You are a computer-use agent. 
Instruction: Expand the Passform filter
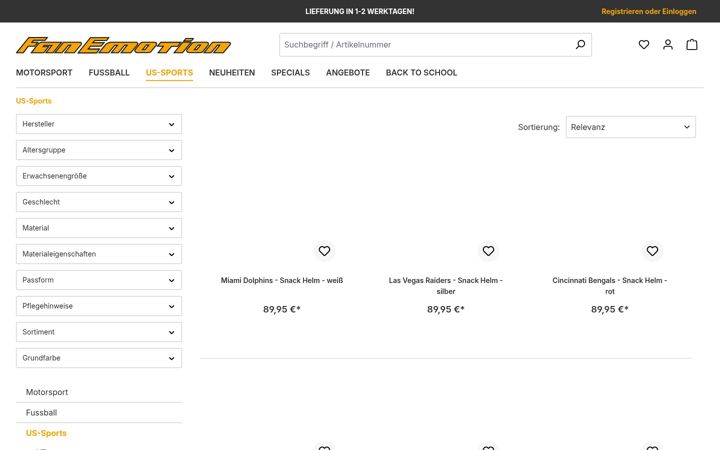(99, 280)
